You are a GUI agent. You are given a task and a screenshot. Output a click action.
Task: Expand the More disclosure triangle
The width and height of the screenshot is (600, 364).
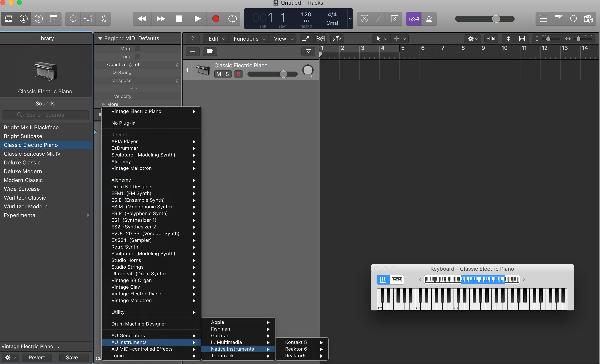[103, 104]
